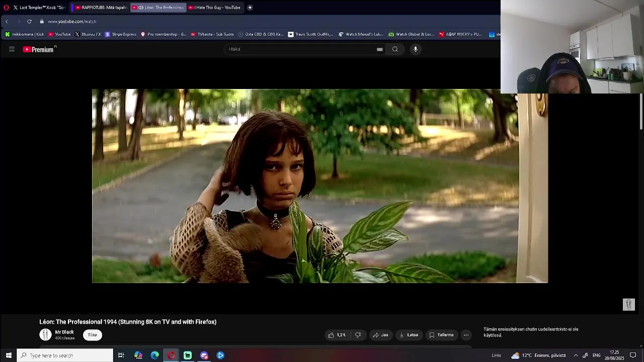The image size is (644, 362).
Task: Open the Links toolbar in taskbar
Action: [496, 355]
